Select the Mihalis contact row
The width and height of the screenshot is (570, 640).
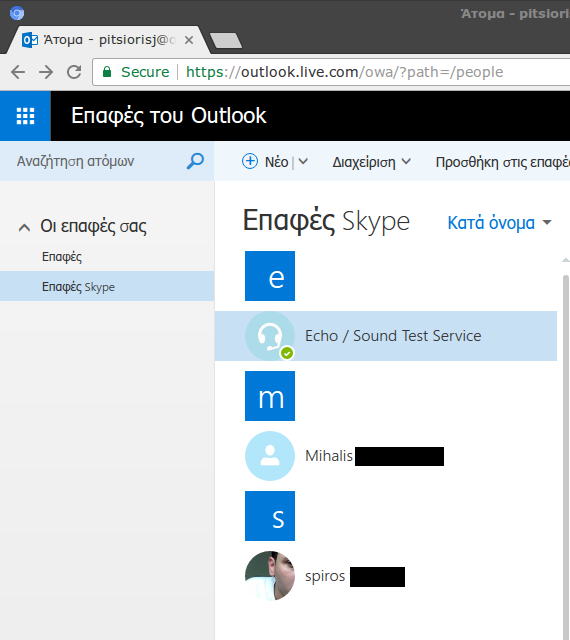(x=386, y=456)
